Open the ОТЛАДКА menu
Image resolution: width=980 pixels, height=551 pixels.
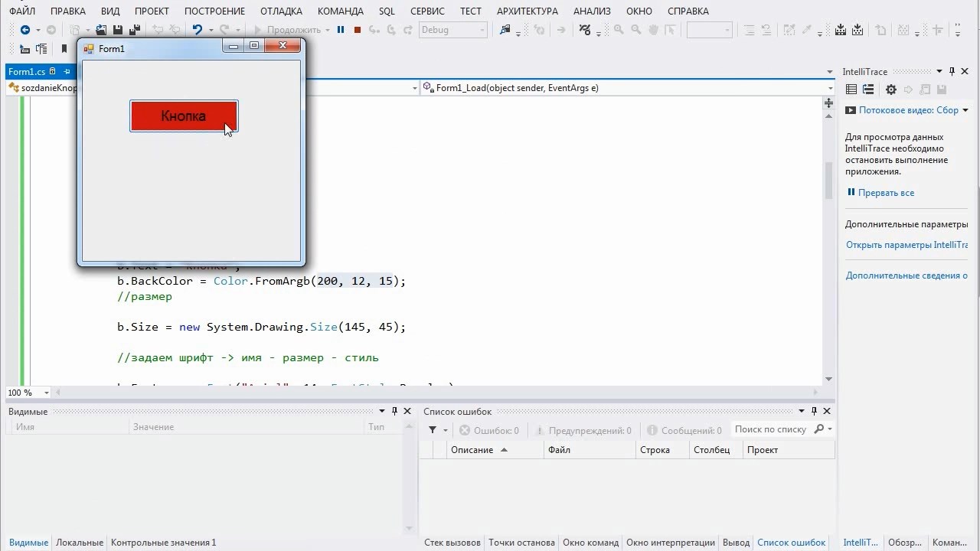tap(281, 11)
